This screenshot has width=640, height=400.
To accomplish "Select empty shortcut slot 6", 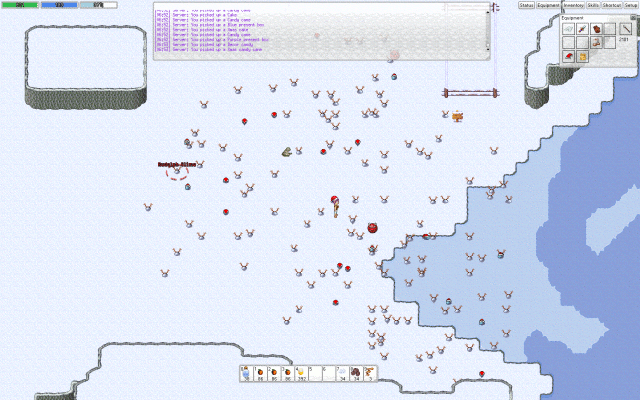I will pyautogui.click(x=329, y=373).
